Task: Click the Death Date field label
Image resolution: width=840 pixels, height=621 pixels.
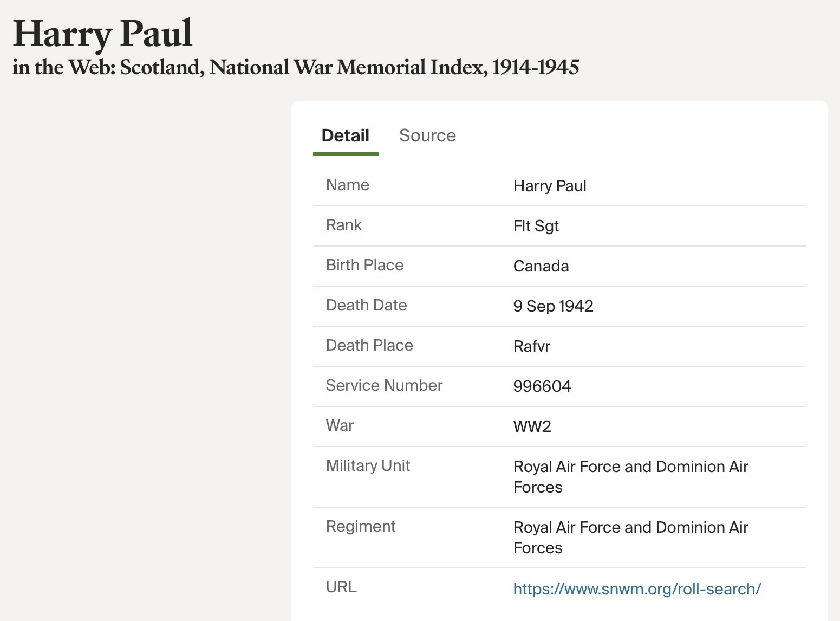Action: pos(366,305)
